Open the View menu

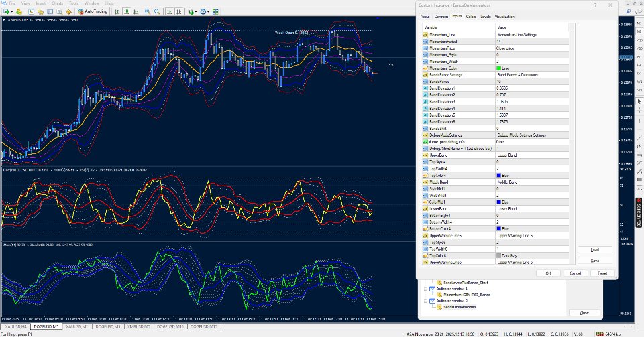[25, 3]
